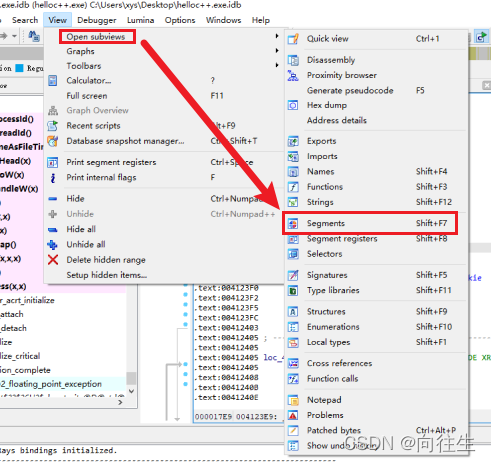Click address line .text:004123F0
The image size is (491, 462).
tap(227, 288)
